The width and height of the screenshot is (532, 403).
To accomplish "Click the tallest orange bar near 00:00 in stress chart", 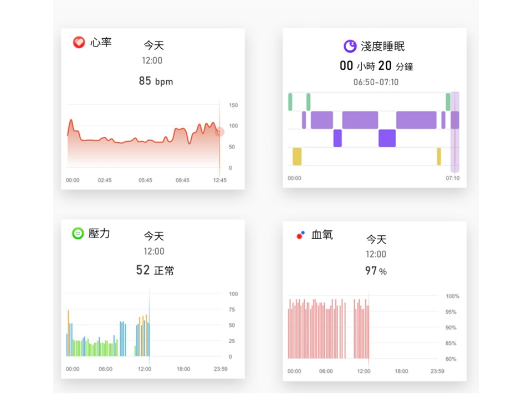I will (69, 332).
